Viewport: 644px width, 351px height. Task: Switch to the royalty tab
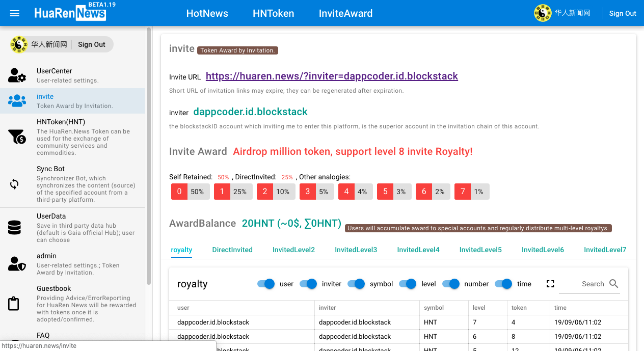click(x=182, y=250)
